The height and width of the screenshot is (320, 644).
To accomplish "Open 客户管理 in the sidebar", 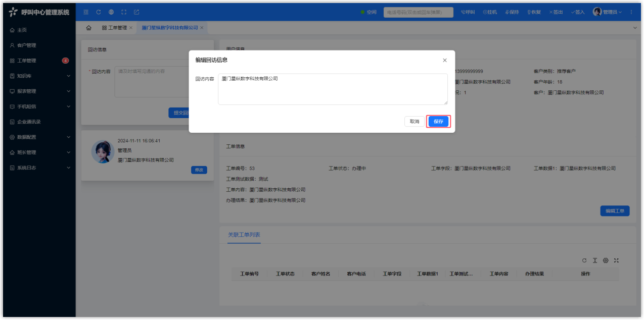I will coord(26,45).
